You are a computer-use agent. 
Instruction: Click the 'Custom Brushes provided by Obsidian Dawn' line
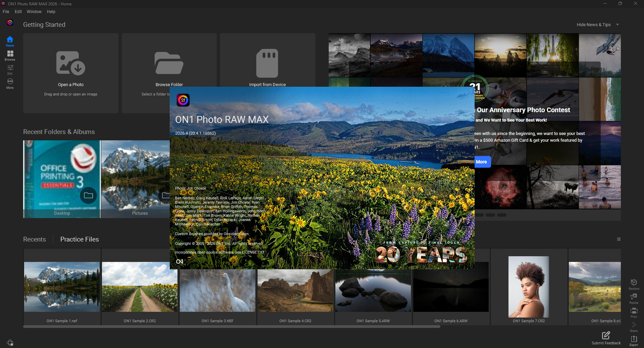(212, 234)
